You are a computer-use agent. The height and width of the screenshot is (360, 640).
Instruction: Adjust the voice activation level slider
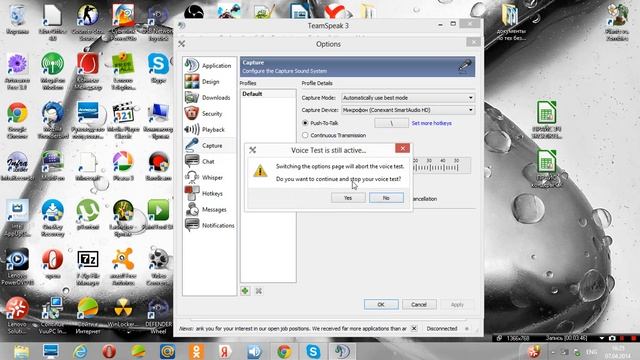442,165
